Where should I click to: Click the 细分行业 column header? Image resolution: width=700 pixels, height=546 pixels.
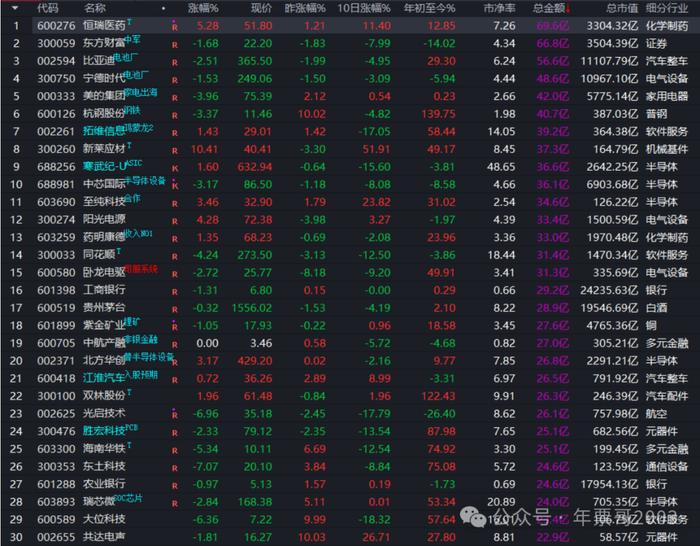point(667,8)
